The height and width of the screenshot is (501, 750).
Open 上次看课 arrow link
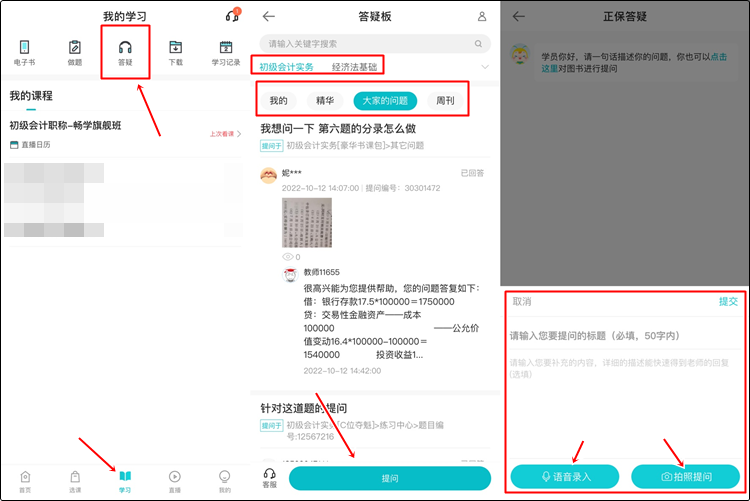click(225, 134)
